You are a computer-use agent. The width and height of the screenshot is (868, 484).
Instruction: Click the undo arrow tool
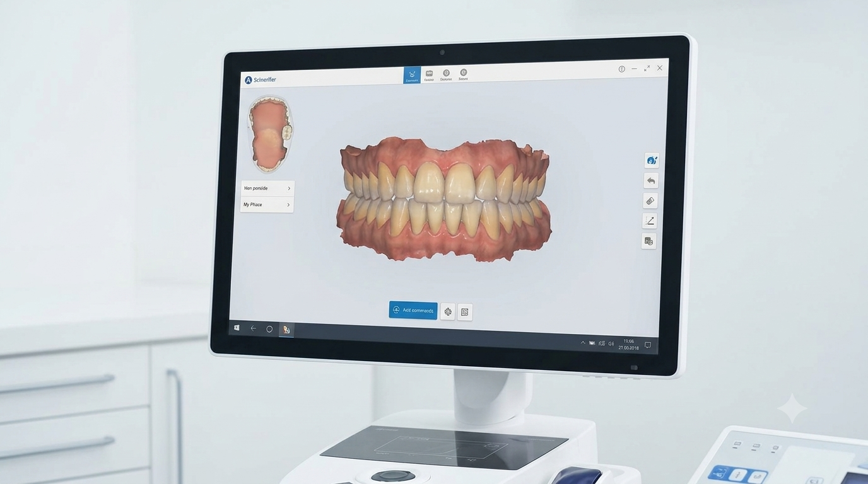[x=650, y=181]
